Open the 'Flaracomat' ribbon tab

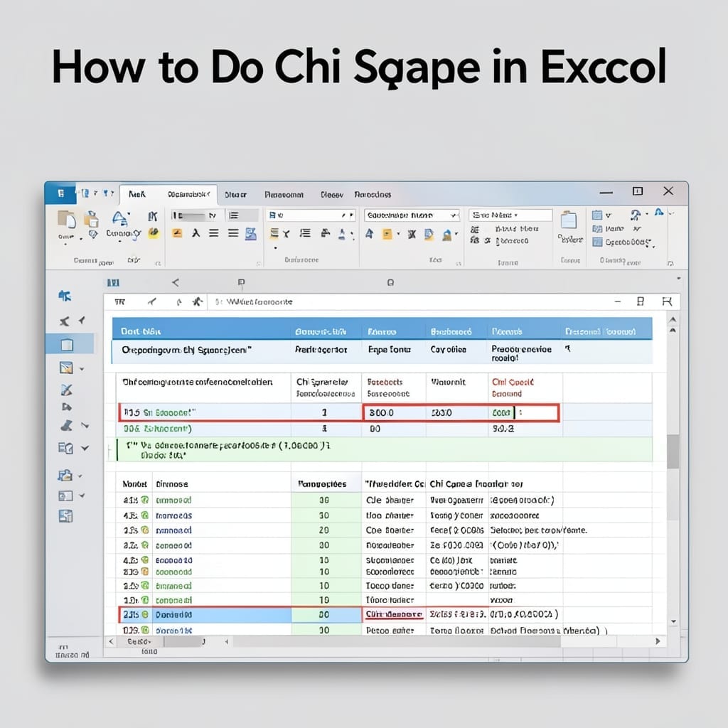pyautogui.click(x=284, y=195)
